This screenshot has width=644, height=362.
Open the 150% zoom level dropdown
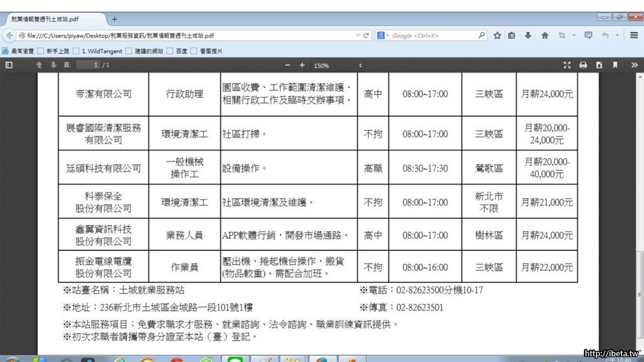click(338, 65)
